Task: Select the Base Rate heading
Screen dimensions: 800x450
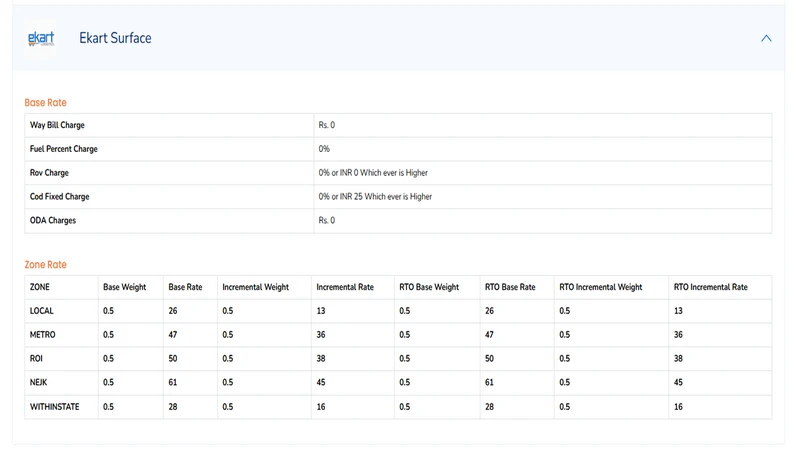Action: pyautogui.click(x=45, y=103)
